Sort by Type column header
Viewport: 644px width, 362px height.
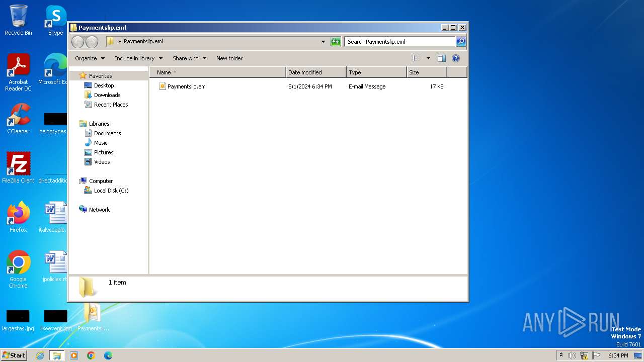[376, 72]
